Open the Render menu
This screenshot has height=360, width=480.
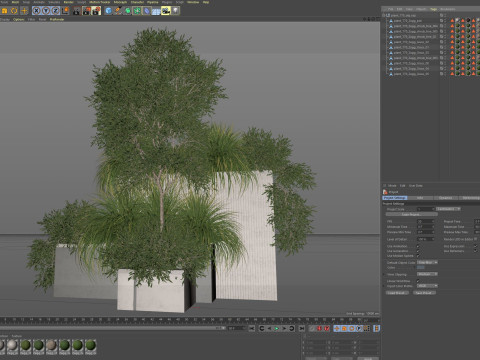click(69, 2)
